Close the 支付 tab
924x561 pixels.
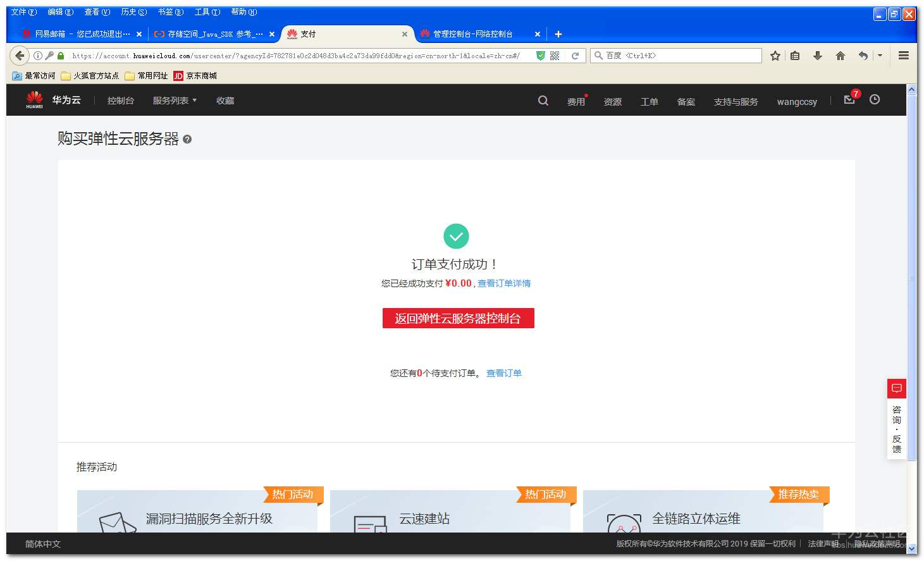tap(405, 34)
